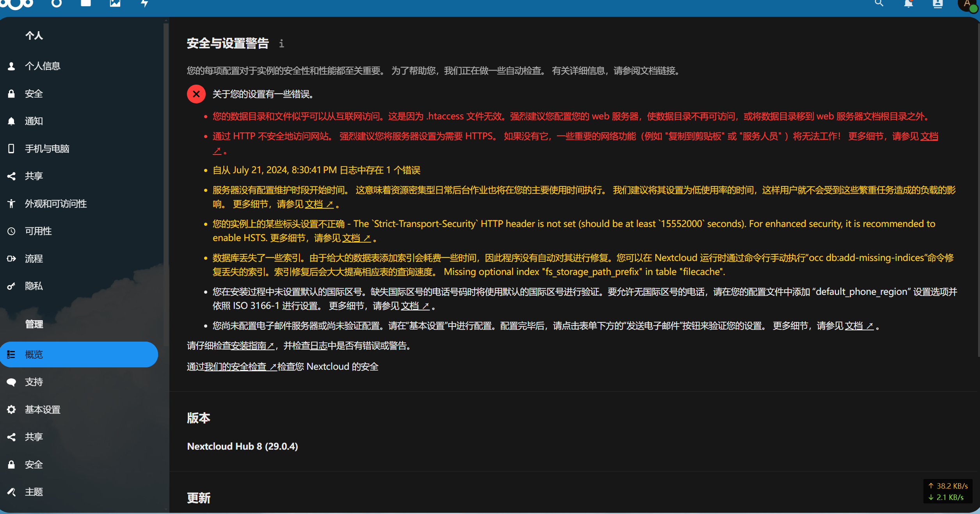Viewport: 980px width, 514px height.
Task: Select 个人信息 in the sidebar
Action: click(x=43, y=66)
